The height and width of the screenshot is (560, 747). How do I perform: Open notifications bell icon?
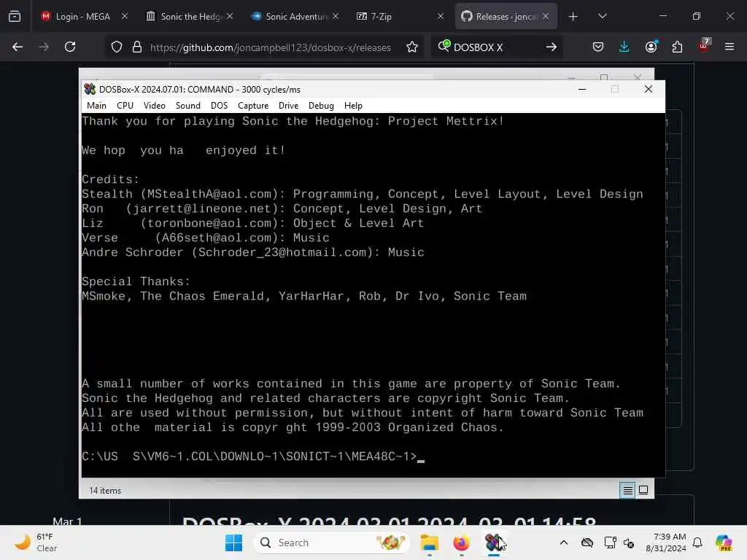(x=697, y=542)
